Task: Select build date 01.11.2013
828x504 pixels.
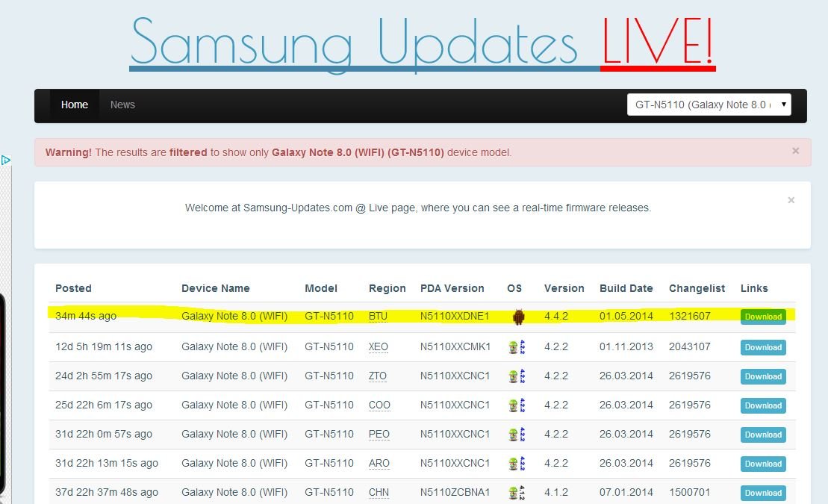Action: (x=626, y=346)
